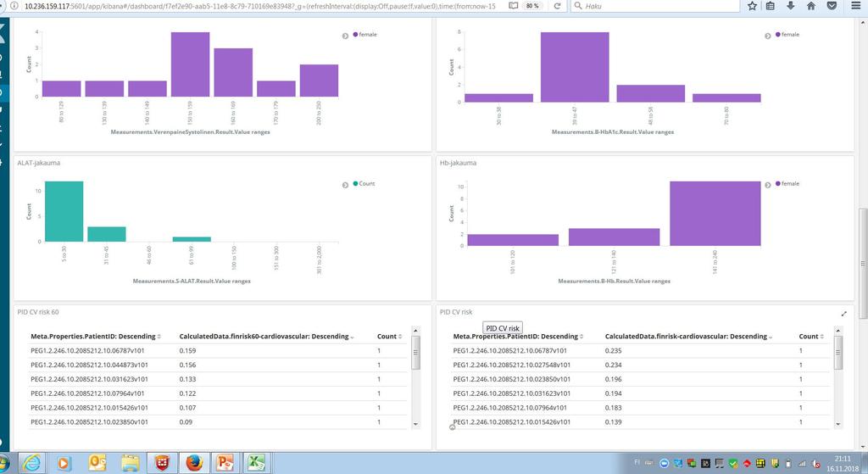868x474 pixels.
Task: Select patient row ending 044873v101
Action: [219, 365]
